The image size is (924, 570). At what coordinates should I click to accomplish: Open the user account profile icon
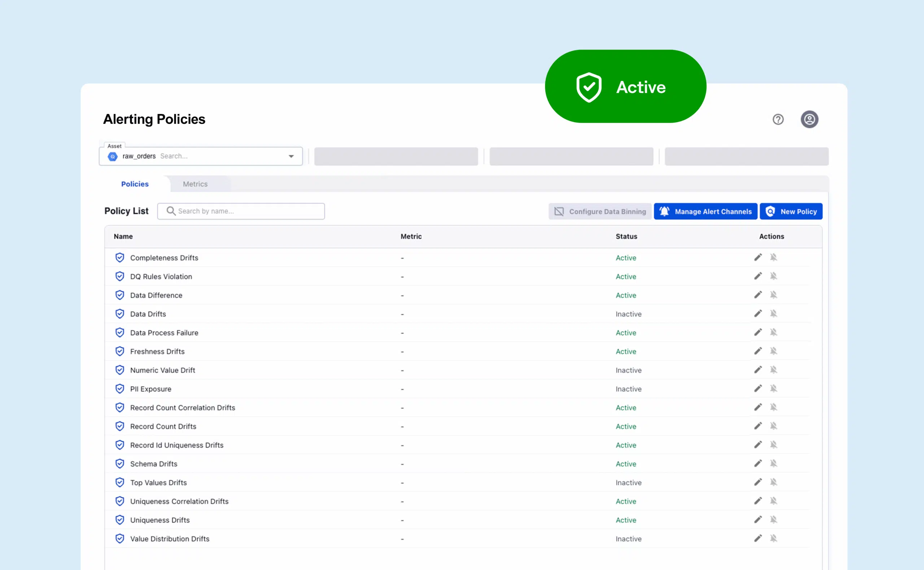(809, 119)
